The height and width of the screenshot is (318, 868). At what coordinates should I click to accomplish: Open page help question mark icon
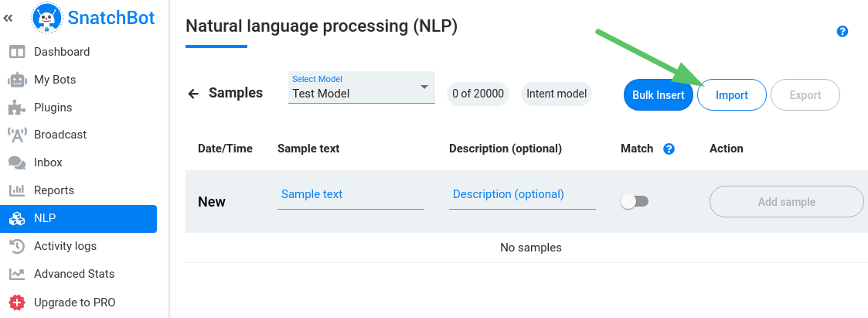point(842,32)
